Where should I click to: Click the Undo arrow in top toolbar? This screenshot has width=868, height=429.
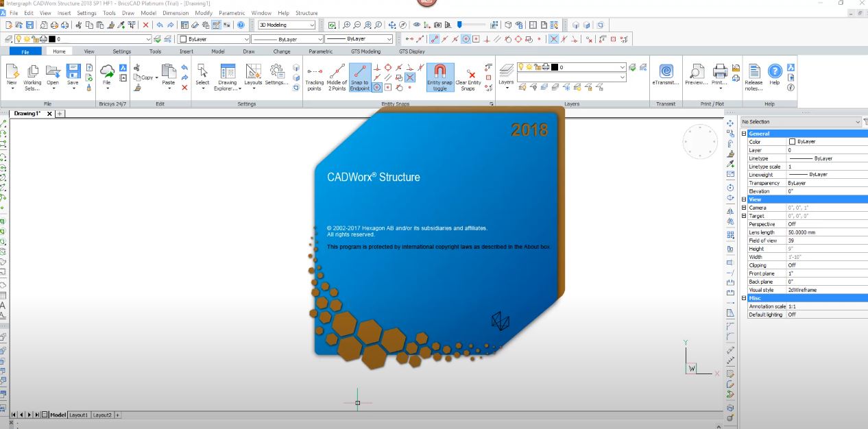160,25
